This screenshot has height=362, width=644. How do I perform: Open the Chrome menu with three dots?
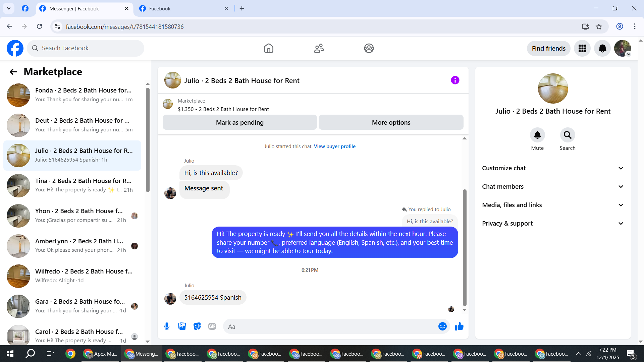(x=635, y=26)
